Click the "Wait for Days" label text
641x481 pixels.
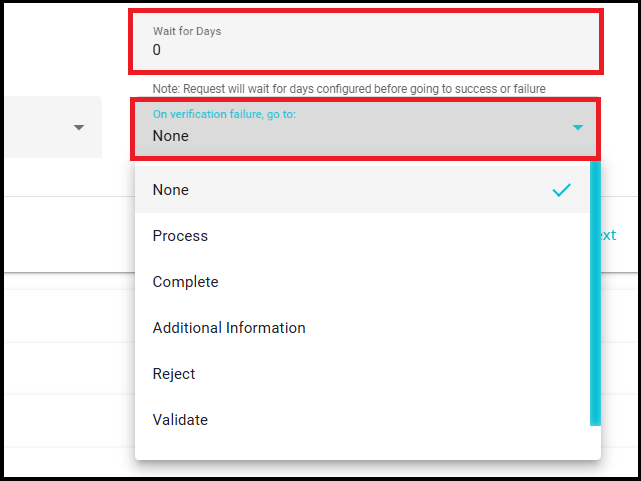click(187, 31)
